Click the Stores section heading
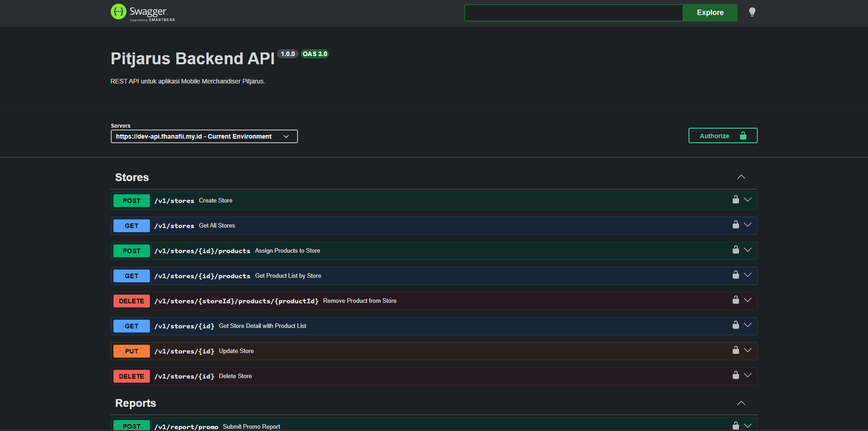868x431 pixels. point(132,177)
